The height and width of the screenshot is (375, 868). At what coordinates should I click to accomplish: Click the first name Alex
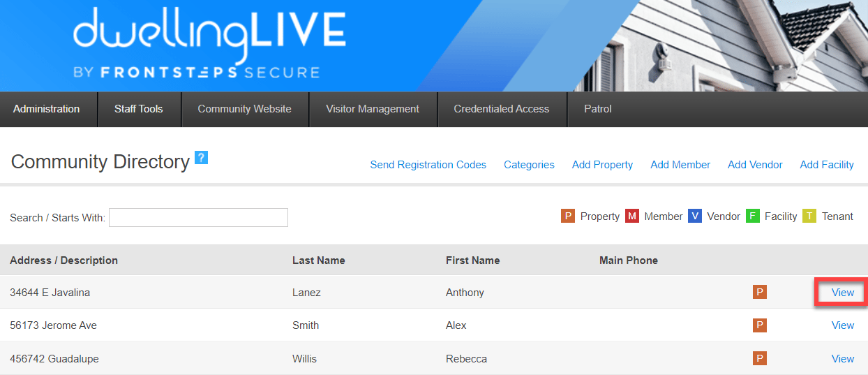tap(456, 325)
